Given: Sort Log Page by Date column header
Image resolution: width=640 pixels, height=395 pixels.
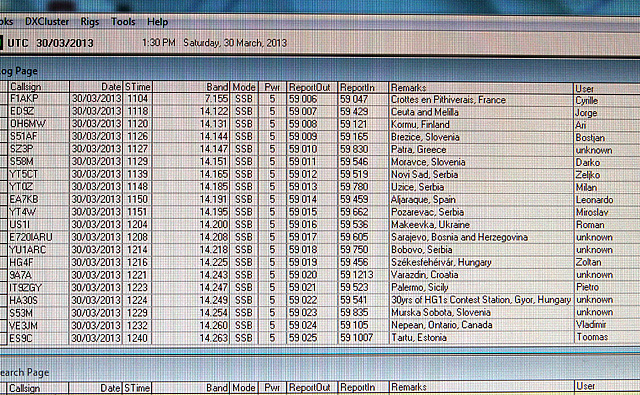Looking at the screenshot, I should click(x=96, y=87).
